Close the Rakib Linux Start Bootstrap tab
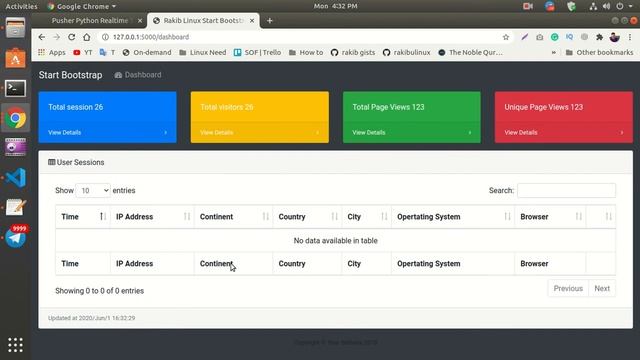Viewport: 640px width, 360px height. point(252,20)
